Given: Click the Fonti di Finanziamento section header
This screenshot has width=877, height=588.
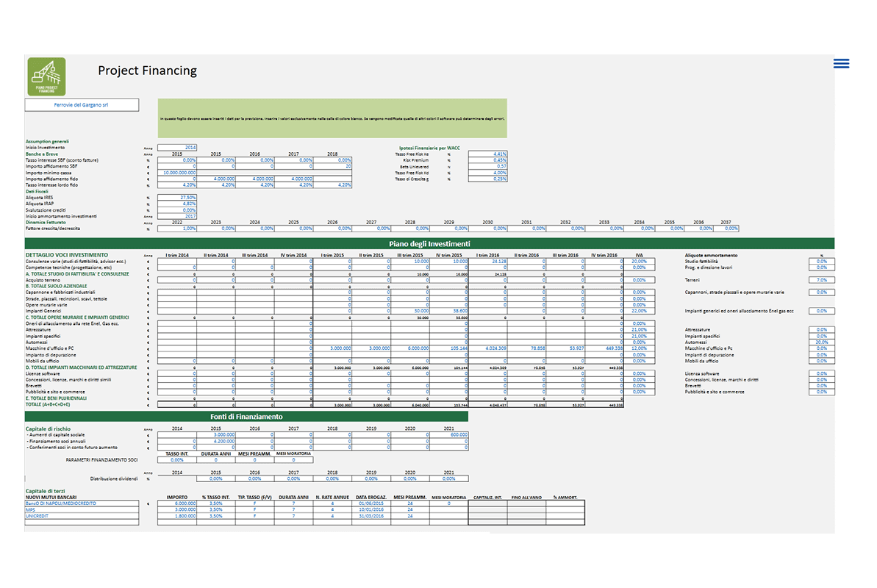Looking at the screenshot, I should 246,416.
